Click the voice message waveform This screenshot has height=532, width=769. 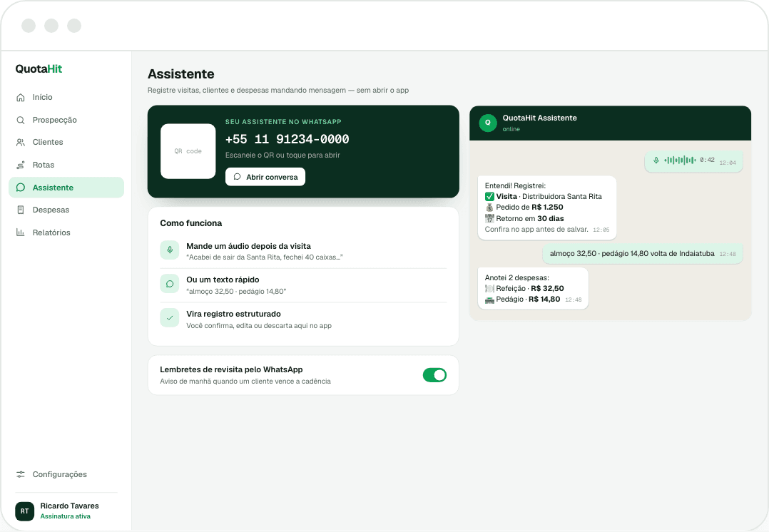[x=680, y=160]
